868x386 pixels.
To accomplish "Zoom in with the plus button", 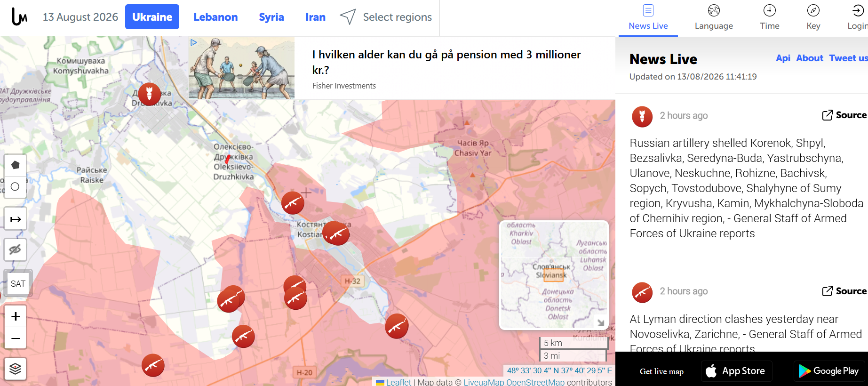I will (x=15, y=316).
